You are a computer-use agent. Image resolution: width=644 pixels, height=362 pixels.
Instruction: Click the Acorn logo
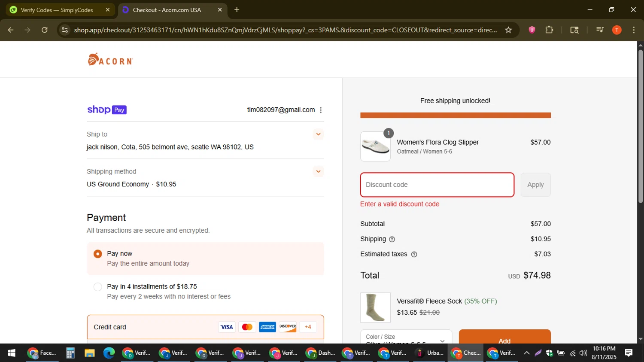[110, 60]
